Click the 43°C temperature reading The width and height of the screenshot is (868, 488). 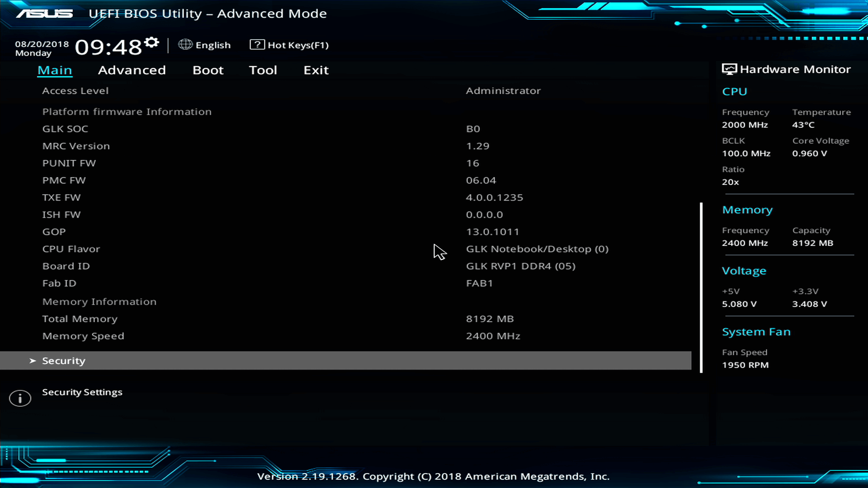803,125
